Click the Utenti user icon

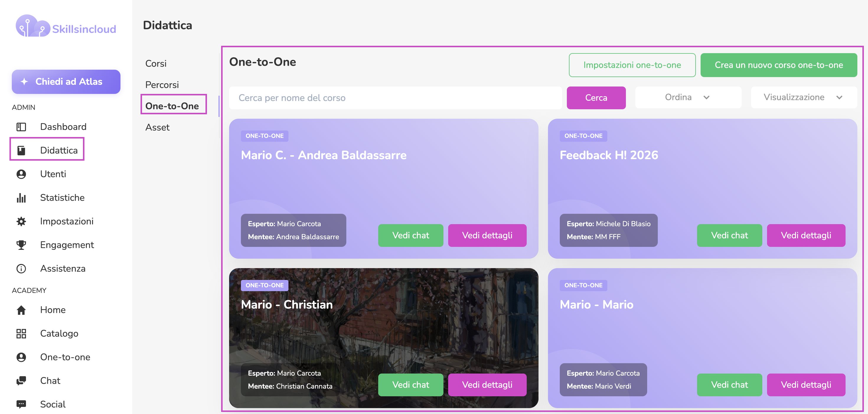tap(21, 174)
